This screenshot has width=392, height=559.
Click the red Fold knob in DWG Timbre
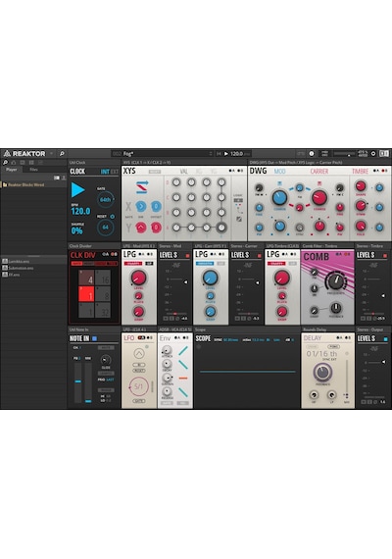361,226
